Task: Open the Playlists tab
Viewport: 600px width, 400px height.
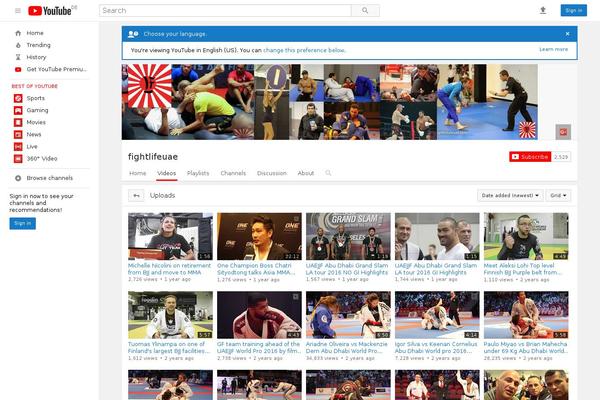Action: click(198, 173)
